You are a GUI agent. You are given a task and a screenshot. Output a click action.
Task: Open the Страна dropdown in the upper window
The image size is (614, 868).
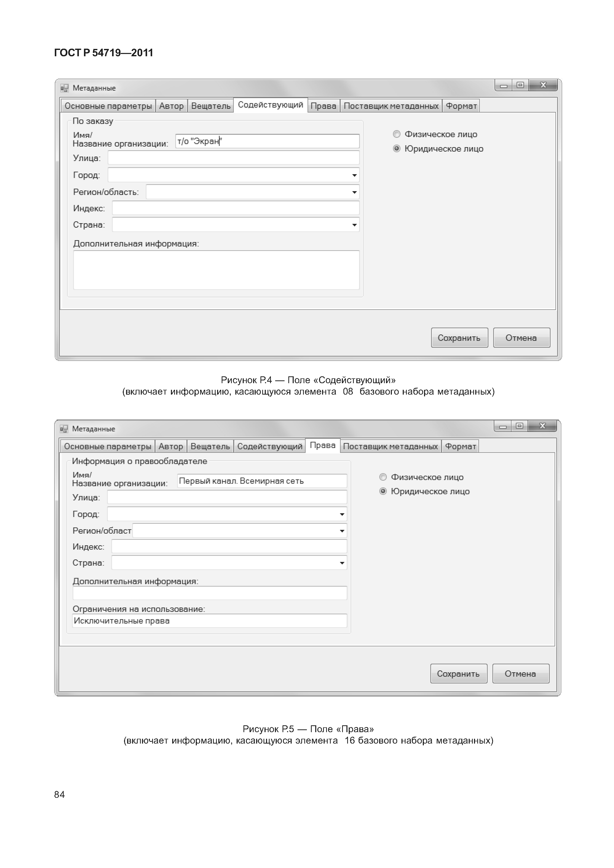[x=354, y=225]
